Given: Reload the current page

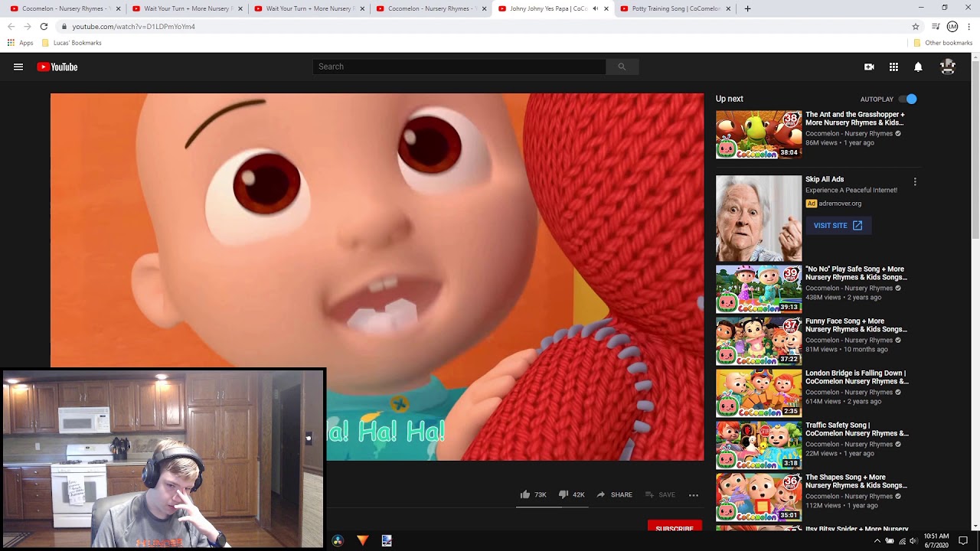Looking at the screenshot, I should click(x=44, y=26).
